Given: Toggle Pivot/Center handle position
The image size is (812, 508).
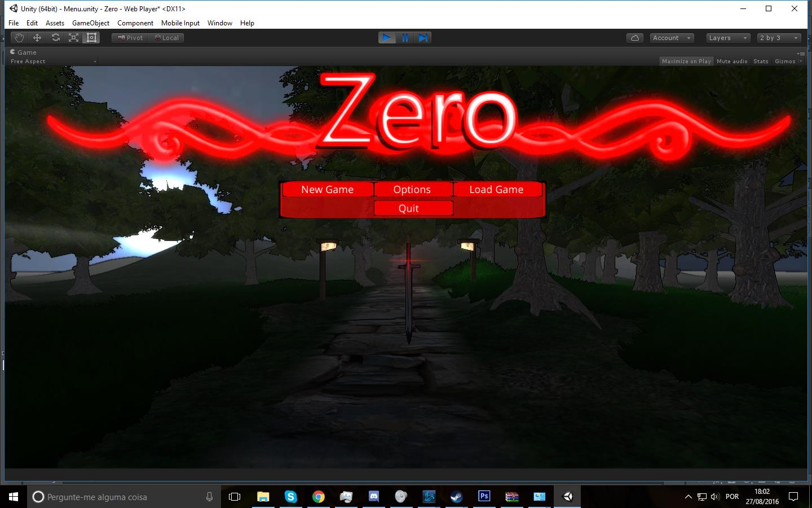Looking at the screenshot, I should pos(130,38).
